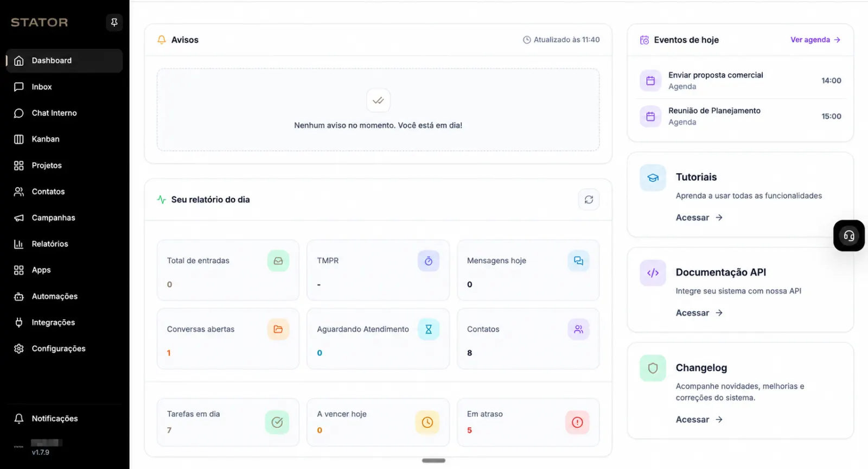Image resolution: width=868 pixels, height=469 pixels.
Task: Click the Changelog shield icon
Action: click(653, 369)
